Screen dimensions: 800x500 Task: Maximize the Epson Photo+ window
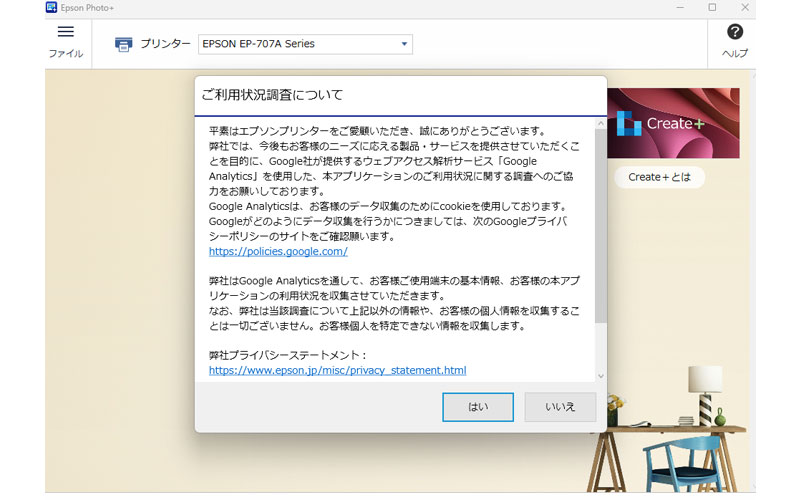[712, 8]
